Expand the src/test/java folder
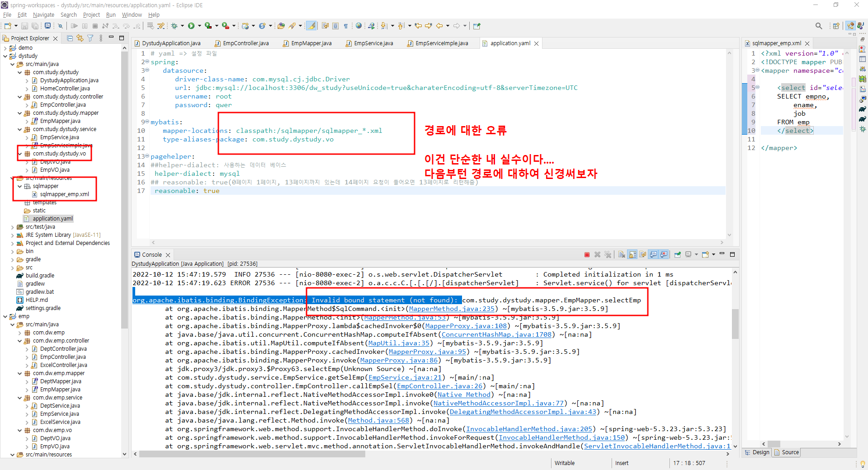Image resolution: width=868 pixels, height=470 pixels. 13,227
